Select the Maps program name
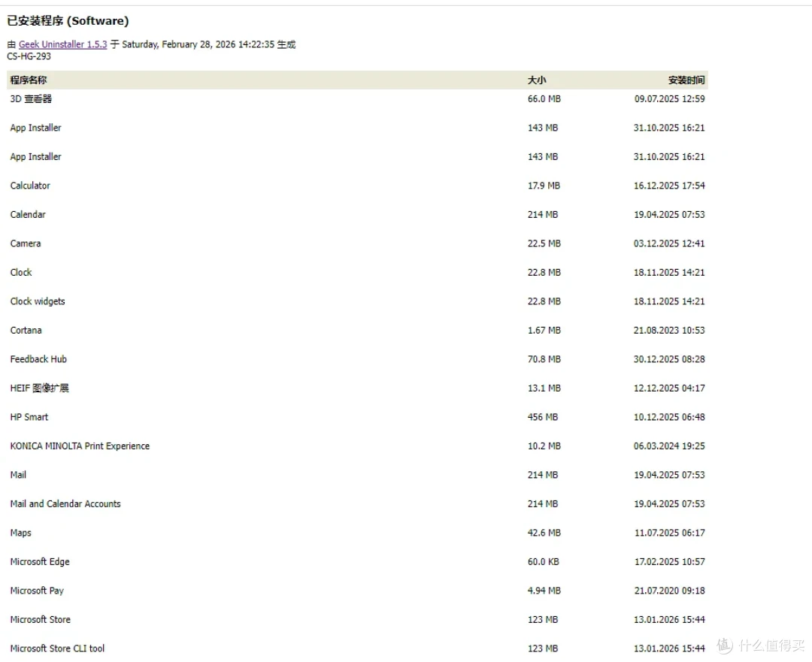This screenshot has height=662, width=812. (21, 533)
